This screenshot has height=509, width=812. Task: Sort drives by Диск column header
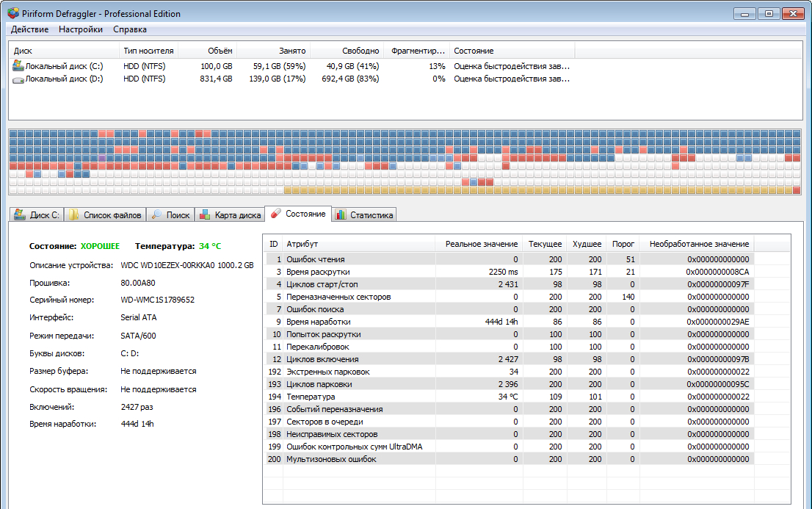pos(64,51)
